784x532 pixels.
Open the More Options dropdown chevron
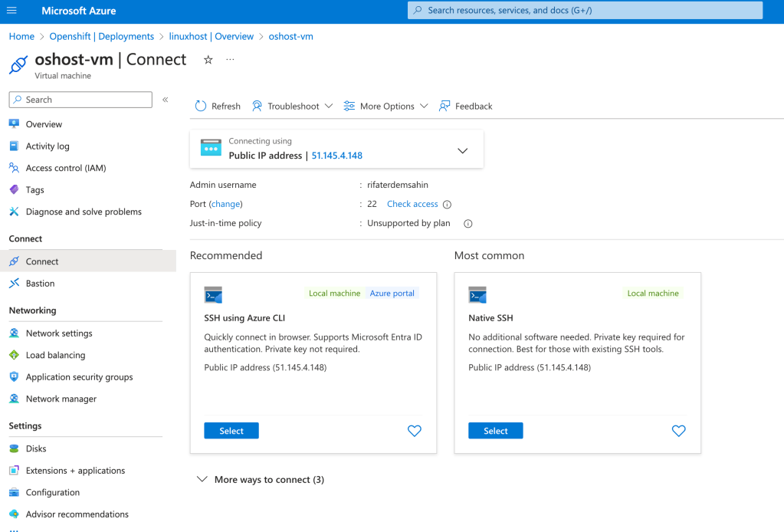[424, 106]
